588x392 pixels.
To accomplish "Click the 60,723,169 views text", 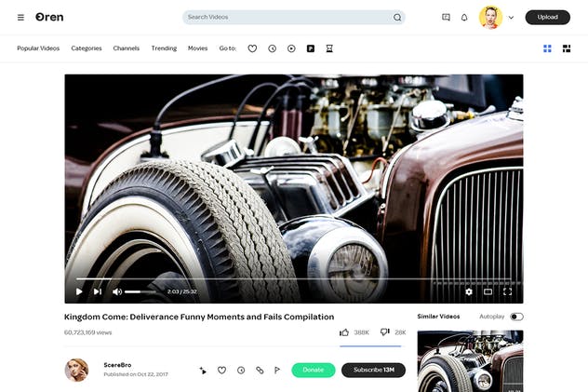I will (87, 332).
